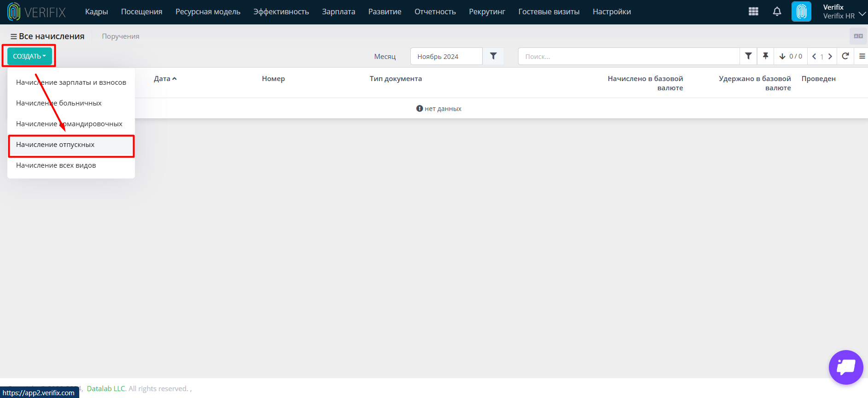Open the Развитие menu
The height and width of the screenshot is (398, 868).
pos(385,12)
